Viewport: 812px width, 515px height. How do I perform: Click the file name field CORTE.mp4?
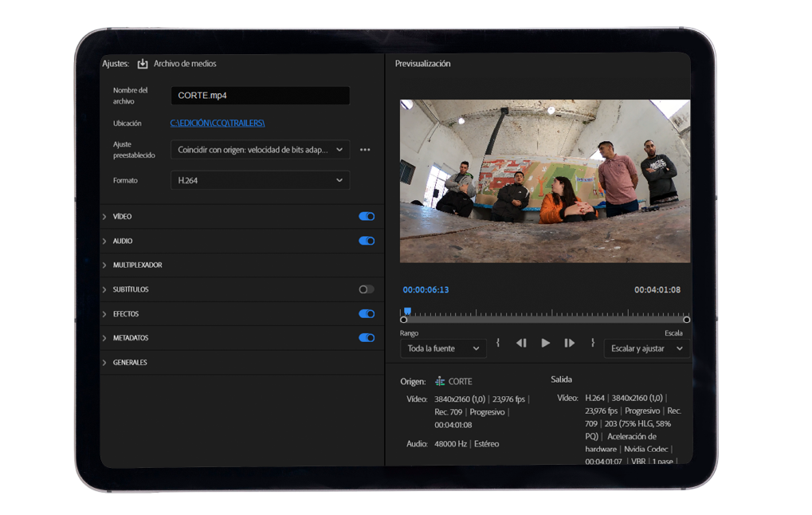click(260, 96)
